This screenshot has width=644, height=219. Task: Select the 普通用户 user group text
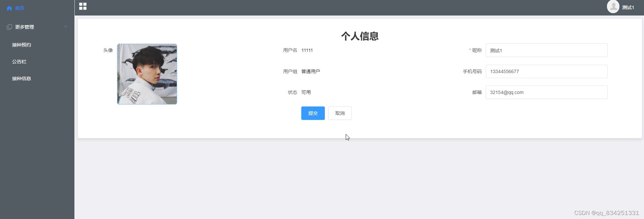coord(311,71)
